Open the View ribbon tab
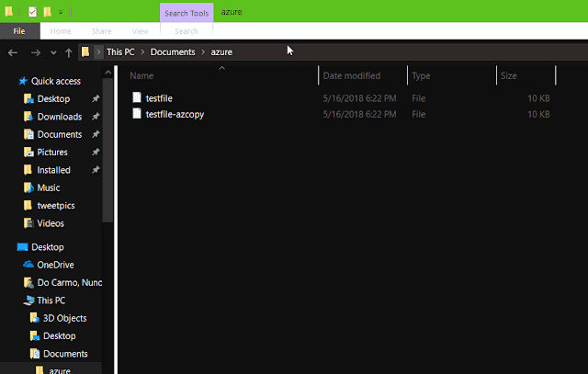The height and width of the screenshot is (374, 588). coord(141,31)
